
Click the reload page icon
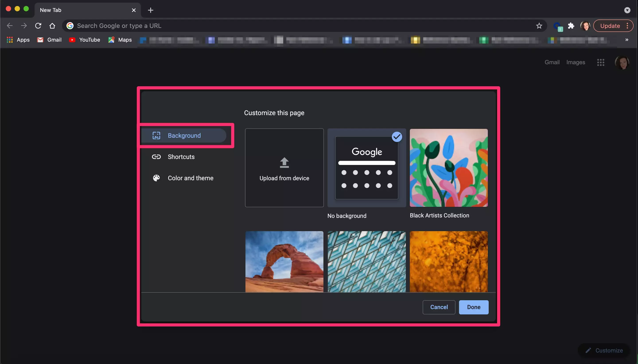click(38, 26)
